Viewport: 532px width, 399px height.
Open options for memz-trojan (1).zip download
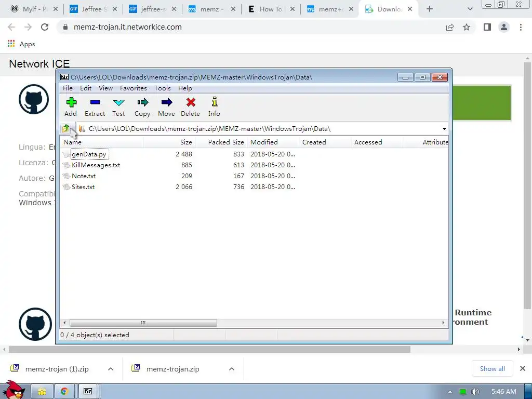pyautogui.click(x=111, y=369)
